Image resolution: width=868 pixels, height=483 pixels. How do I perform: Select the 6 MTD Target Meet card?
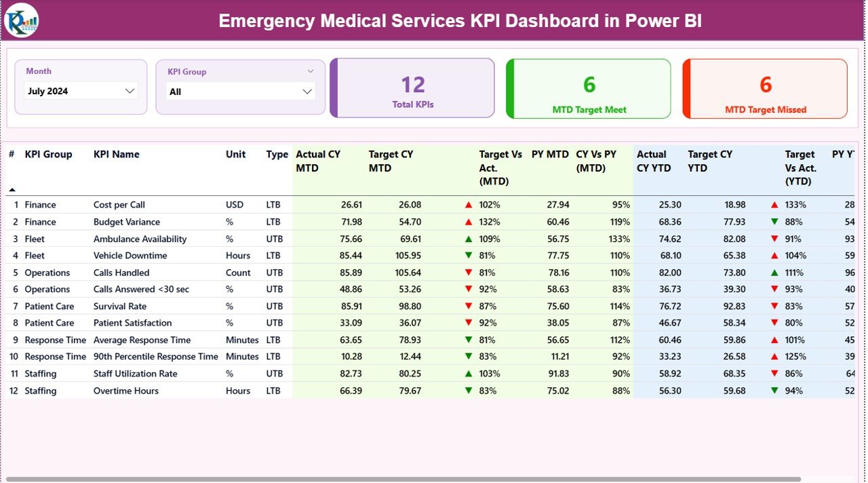[588, 88]
